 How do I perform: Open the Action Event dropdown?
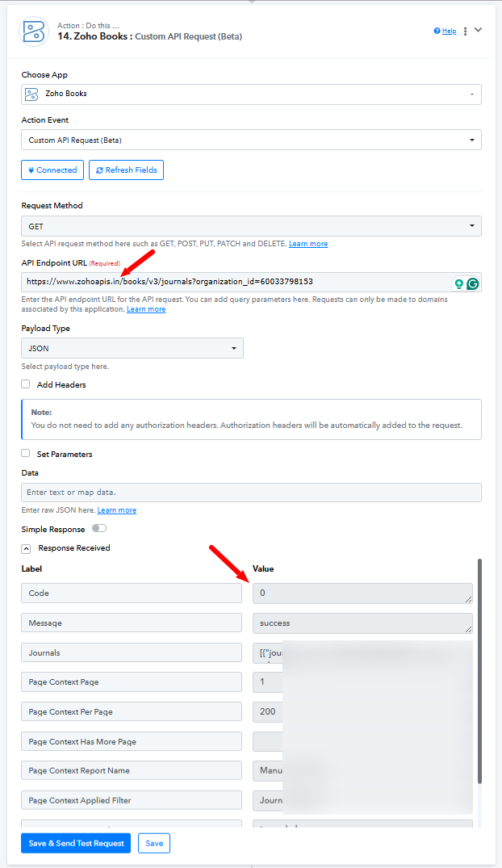251,140
